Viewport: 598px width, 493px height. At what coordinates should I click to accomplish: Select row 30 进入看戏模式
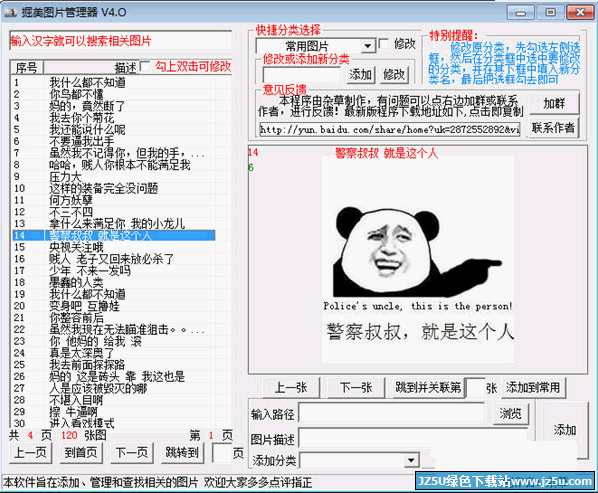[114, 423]
